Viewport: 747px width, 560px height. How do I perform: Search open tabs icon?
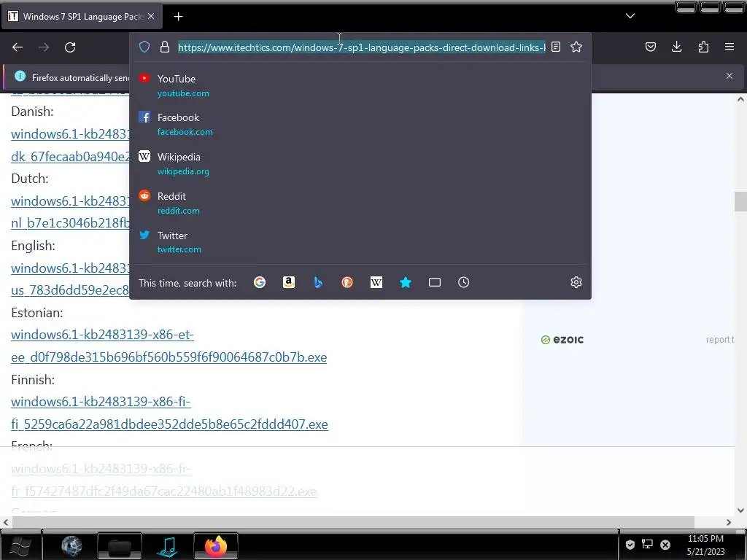(435, 282)
